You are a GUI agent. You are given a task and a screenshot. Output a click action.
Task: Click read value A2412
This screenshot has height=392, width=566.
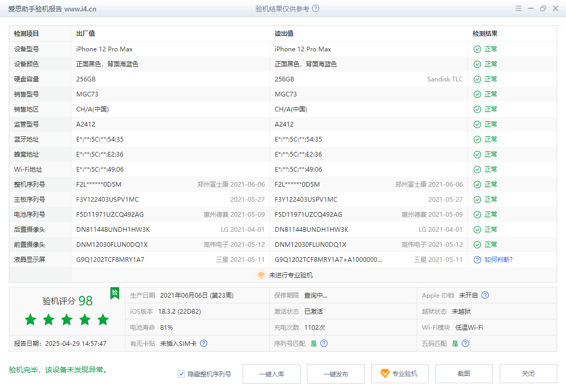coord(284,124)
